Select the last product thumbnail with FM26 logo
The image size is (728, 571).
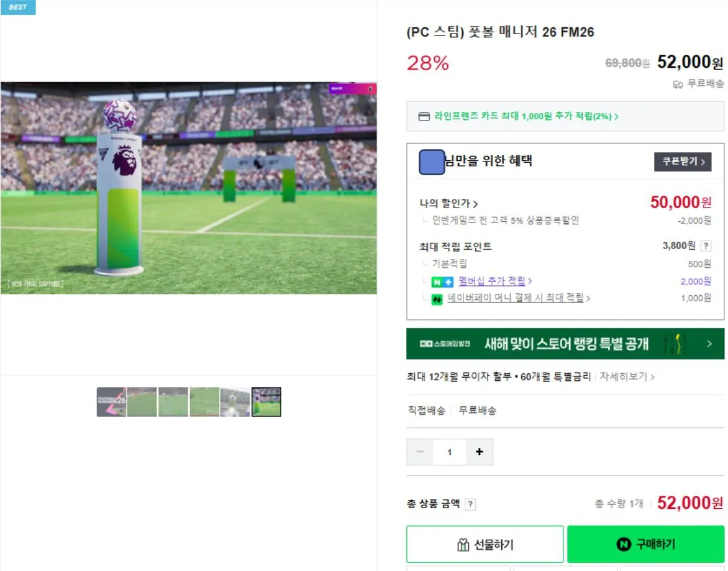pyautogui.click(x=266, y=401)
